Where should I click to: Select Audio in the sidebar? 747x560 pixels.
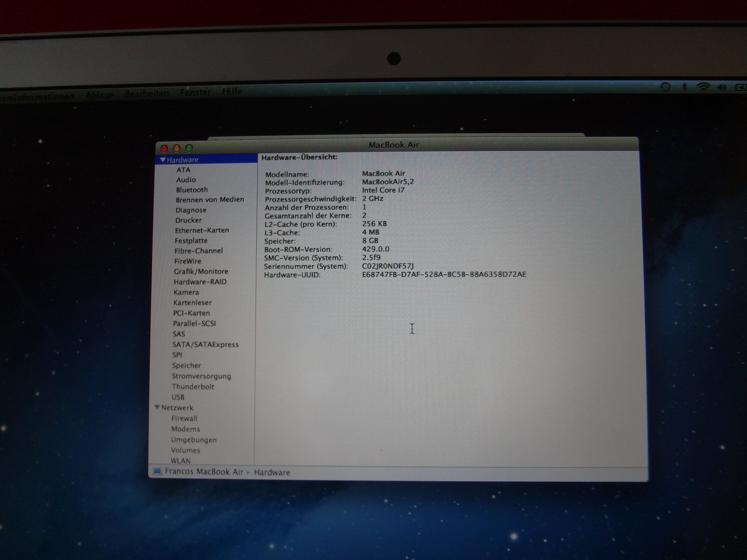click(x=186, y=180)
